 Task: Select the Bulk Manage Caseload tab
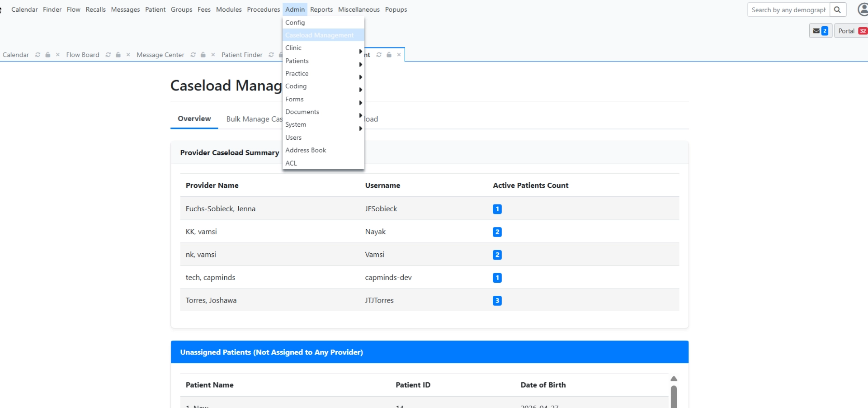(x=255, y=119)
